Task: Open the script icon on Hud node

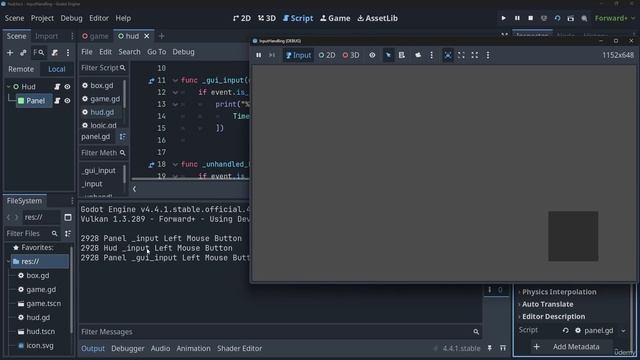Action: [57, 87]
